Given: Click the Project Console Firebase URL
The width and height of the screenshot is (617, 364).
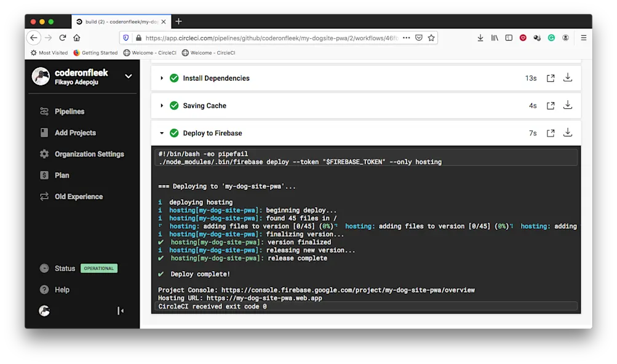Looking at the screenshot, I should 348,290.
